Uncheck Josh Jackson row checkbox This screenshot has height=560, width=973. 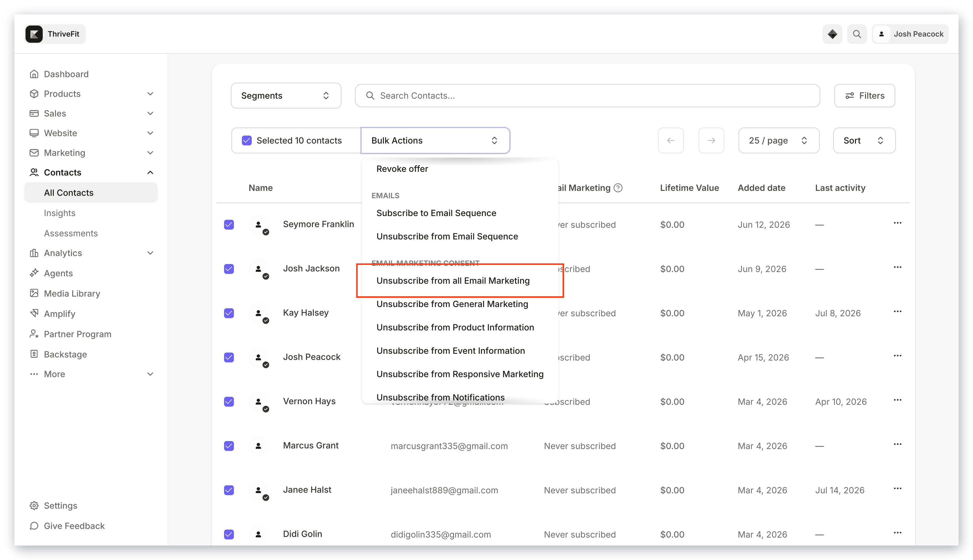[229, 268]
